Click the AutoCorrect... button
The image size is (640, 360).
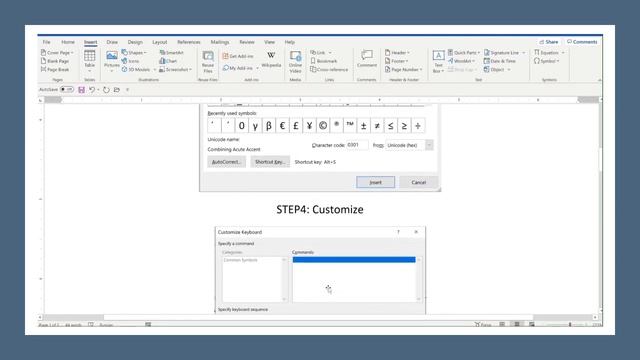(227, 162)
